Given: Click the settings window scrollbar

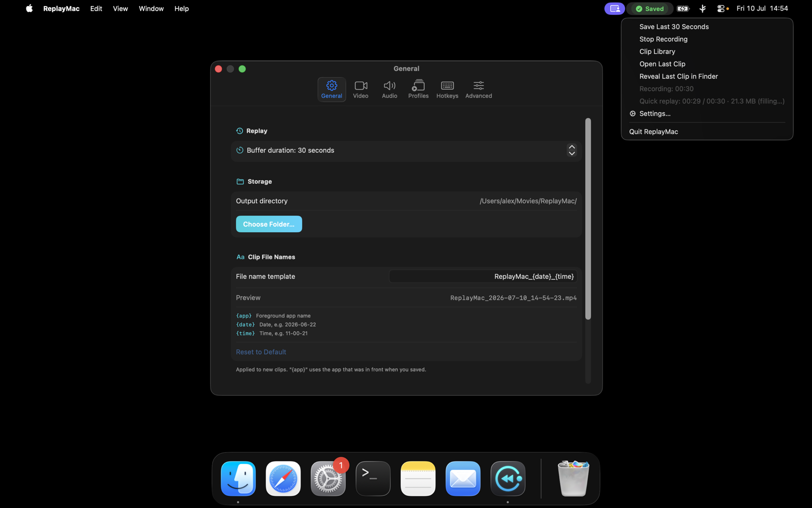Looking at the screenshot, I should click(x=588, y=219).
